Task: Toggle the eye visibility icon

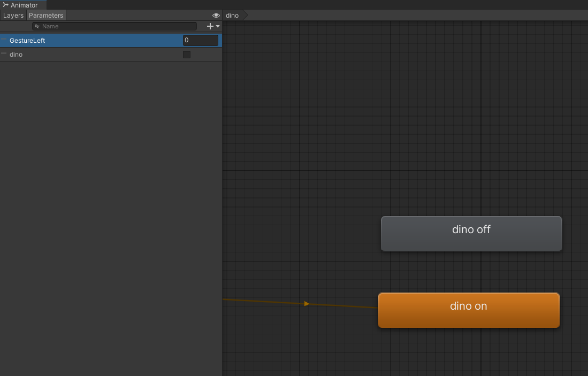Action: (x=216, y=16)
